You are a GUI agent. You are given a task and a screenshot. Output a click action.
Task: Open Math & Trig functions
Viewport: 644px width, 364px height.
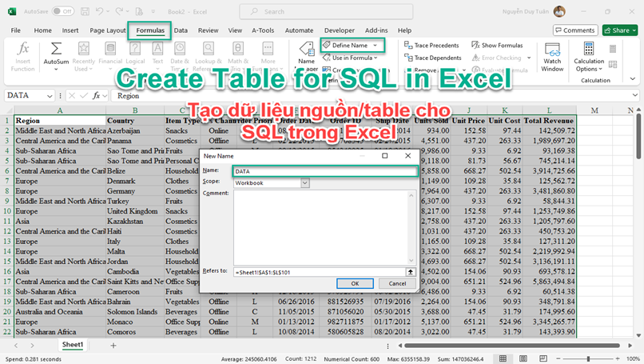click(238, 57)
